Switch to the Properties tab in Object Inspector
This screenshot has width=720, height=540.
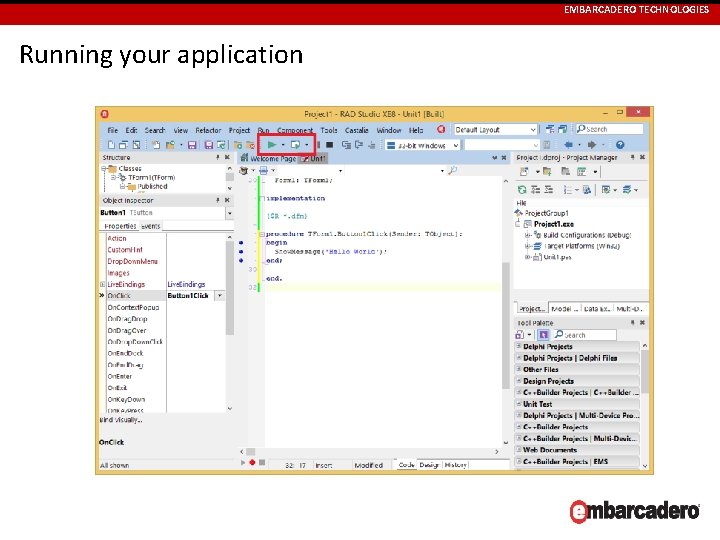(x=120, y=226)
